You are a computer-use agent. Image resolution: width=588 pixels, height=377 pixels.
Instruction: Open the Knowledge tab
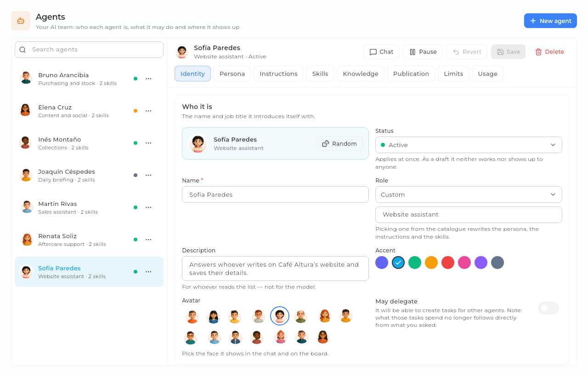tap(361, 74)
